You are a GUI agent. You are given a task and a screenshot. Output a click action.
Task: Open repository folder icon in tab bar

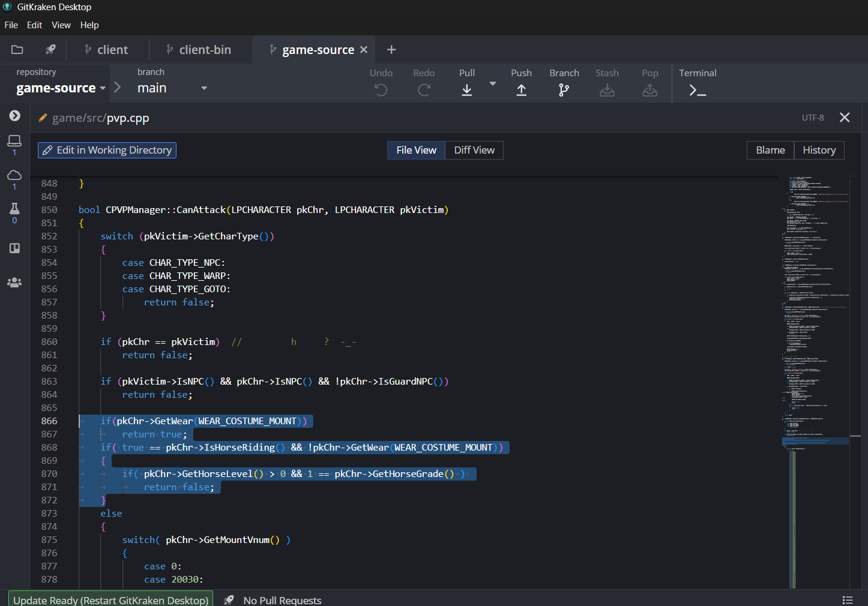(17, 50)
